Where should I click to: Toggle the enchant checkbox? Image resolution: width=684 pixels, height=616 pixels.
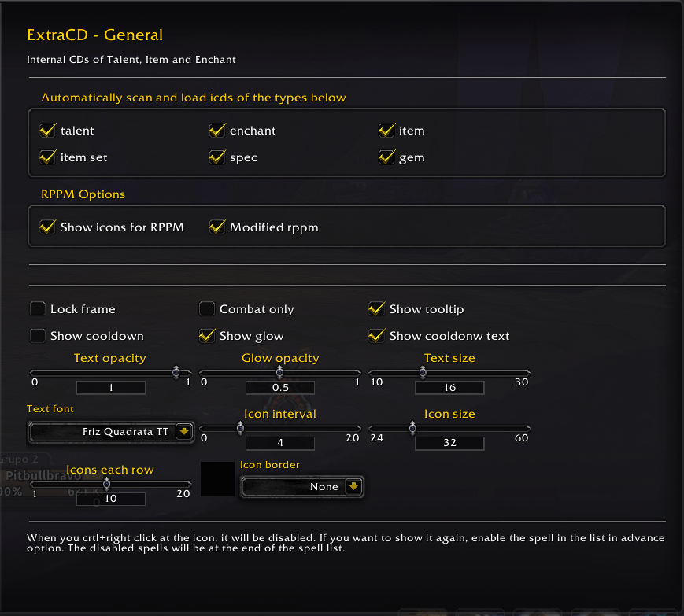(216, 131)
